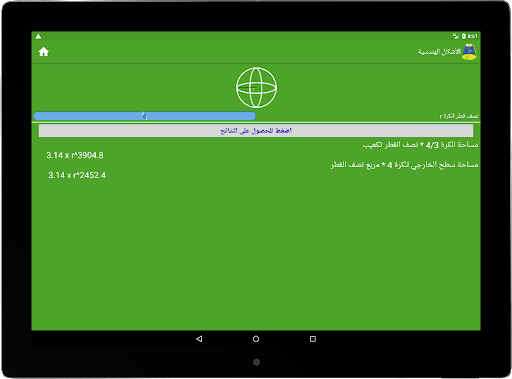Tap the clock time in status bar
The image size is (512, 379).
click(x=473, y=36)
